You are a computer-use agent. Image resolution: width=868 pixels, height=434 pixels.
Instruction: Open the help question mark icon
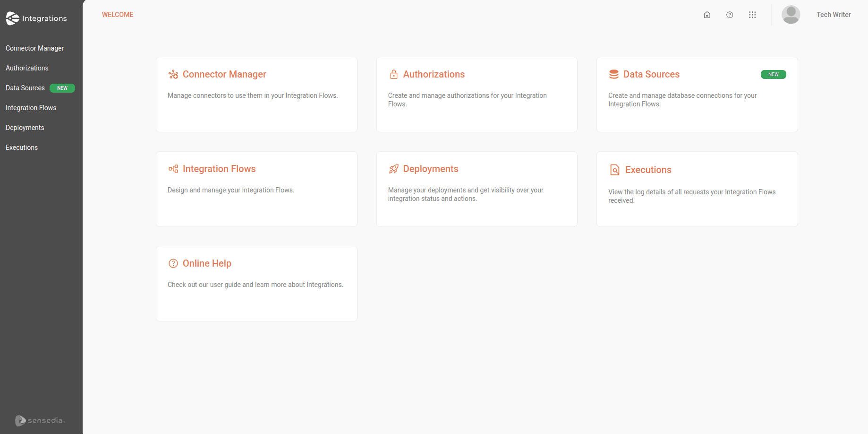730,15
